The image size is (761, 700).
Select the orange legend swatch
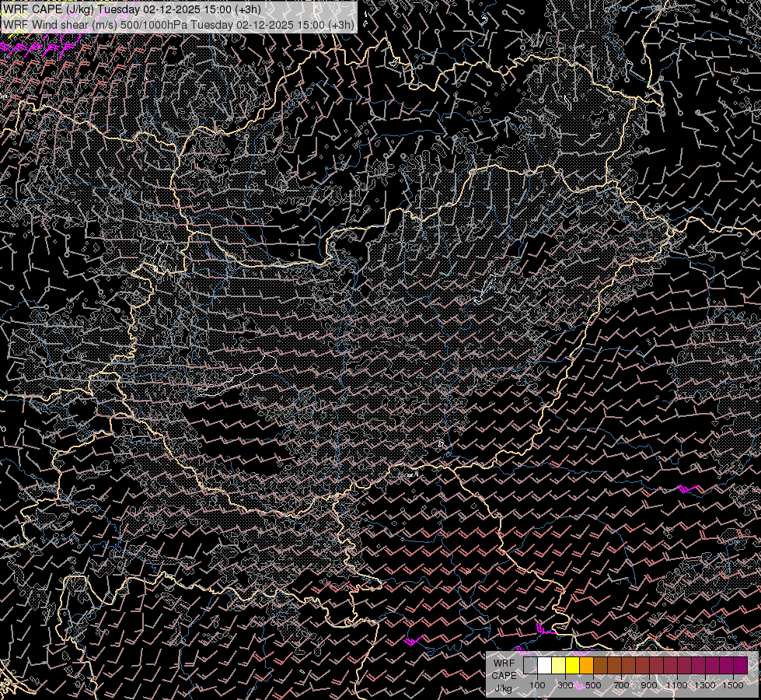pos(586,665)
